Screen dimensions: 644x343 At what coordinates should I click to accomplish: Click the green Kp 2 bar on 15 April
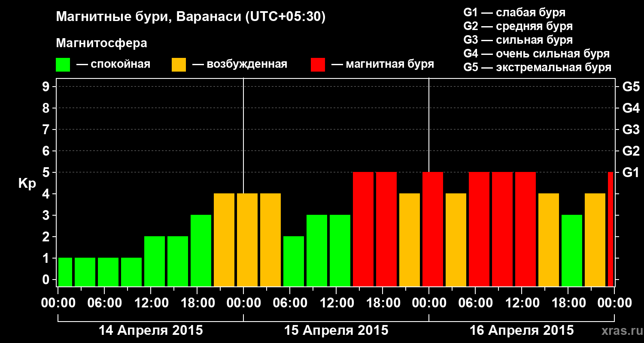pyautogui.click(x=294, y=261)
